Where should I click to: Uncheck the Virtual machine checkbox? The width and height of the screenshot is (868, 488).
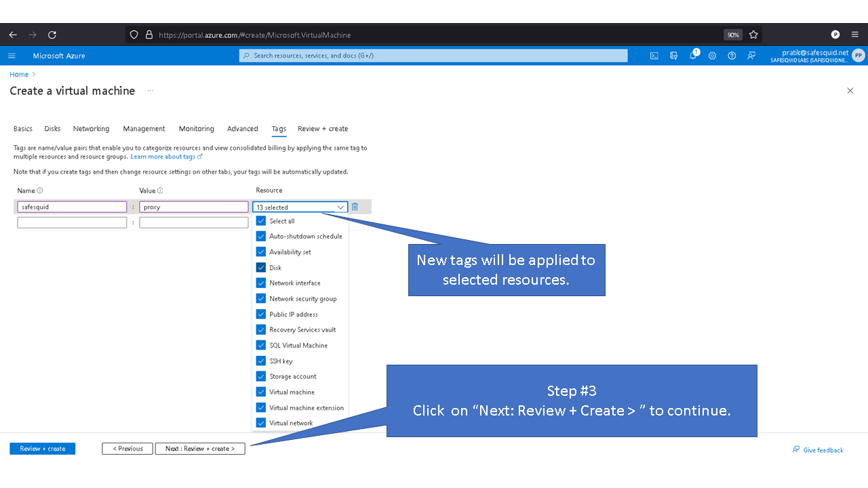tap(261, 392)
